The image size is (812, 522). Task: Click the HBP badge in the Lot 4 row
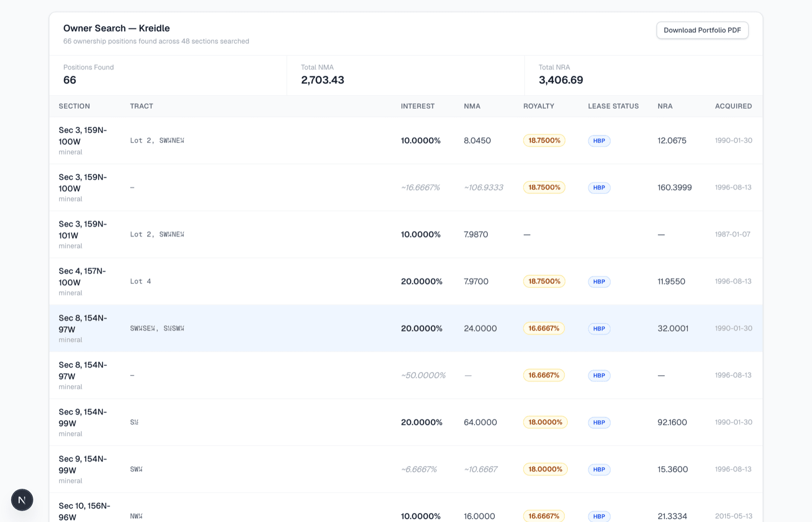click(x=599, y=281)
